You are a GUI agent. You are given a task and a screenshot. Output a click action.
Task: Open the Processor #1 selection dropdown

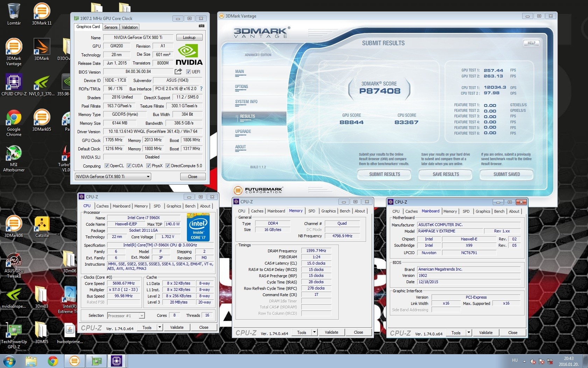coord(126,315)
